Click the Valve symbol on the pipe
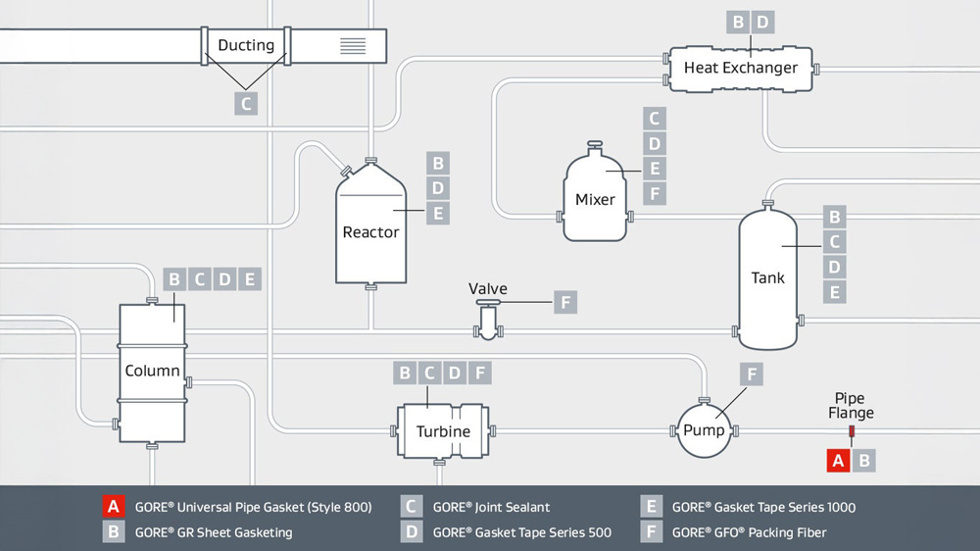Screen dimensions: 980x551 pyautogui.click(x=488, y=320)
